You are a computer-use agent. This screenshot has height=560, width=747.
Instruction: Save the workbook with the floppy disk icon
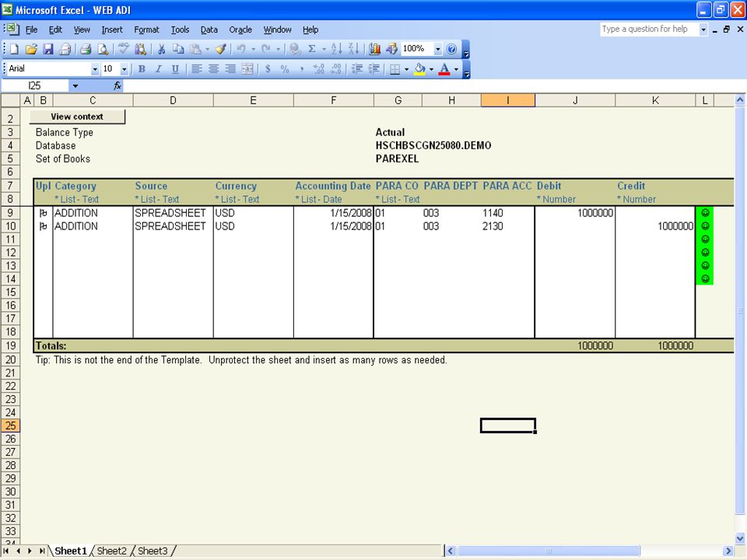[48, 49]
